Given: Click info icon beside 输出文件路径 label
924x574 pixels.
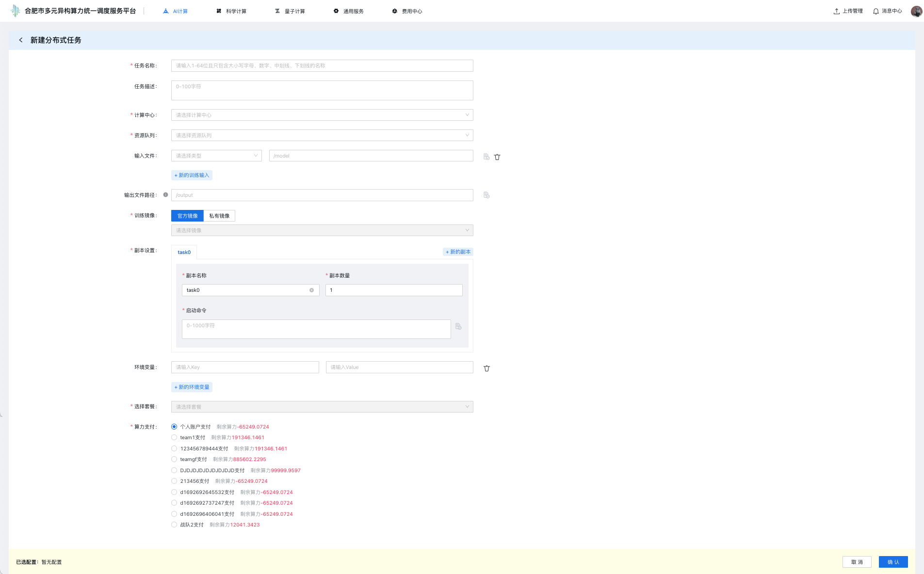Looking at the screenshot, I should click(x=165, y=195).
